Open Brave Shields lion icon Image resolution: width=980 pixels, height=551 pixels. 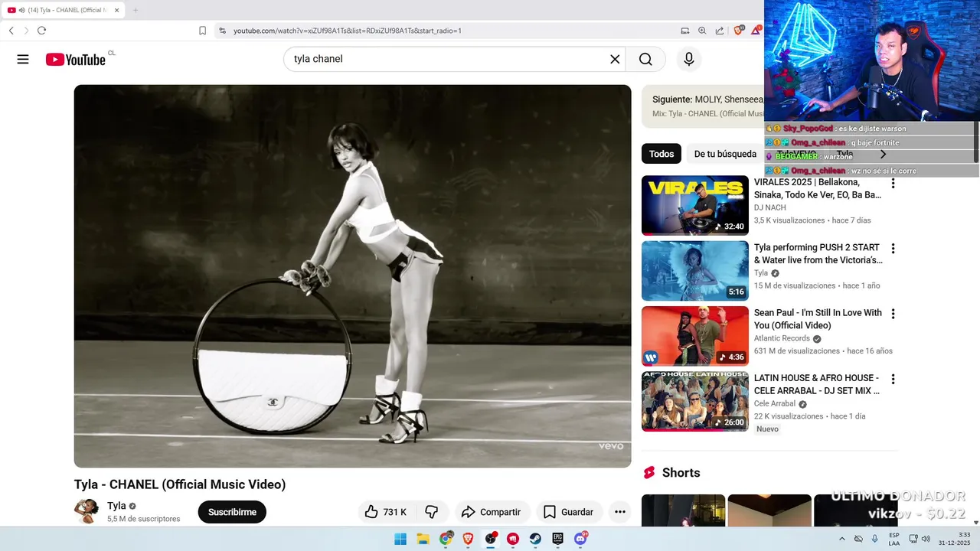pos(739,31)
